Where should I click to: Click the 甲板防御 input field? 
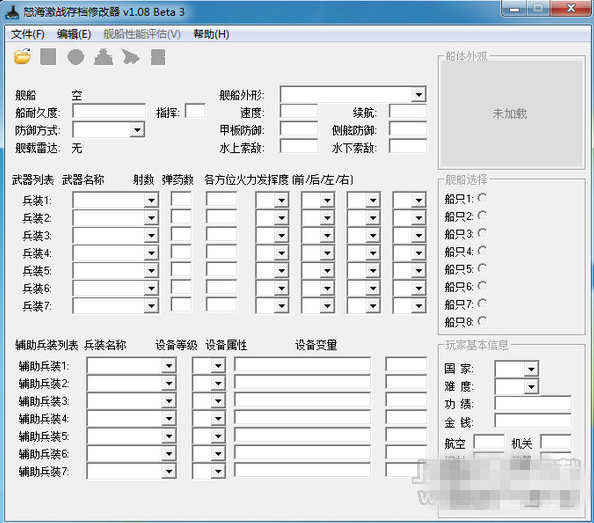pos(299,129)
